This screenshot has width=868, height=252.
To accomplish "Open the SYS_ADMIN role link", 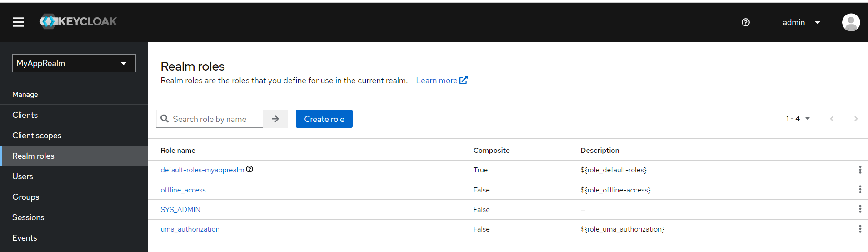I will coord(180,209).
